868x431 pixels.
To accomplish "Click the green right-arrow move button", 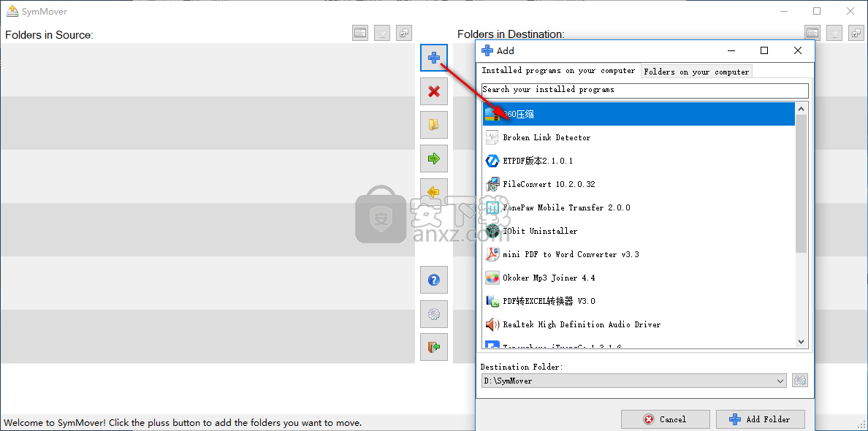I will [x=434, y=159].
